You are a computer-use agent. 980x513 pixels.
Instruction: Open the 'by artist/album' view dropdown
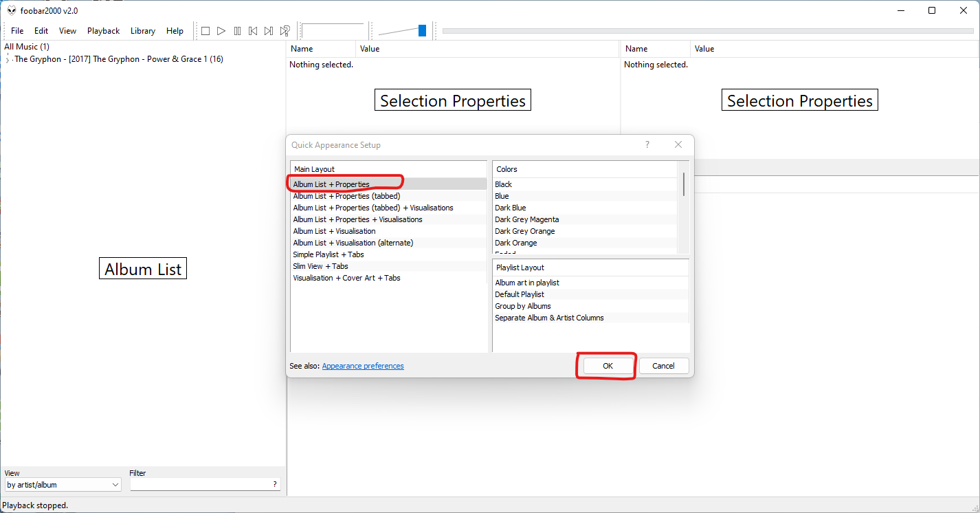(63, 485)
